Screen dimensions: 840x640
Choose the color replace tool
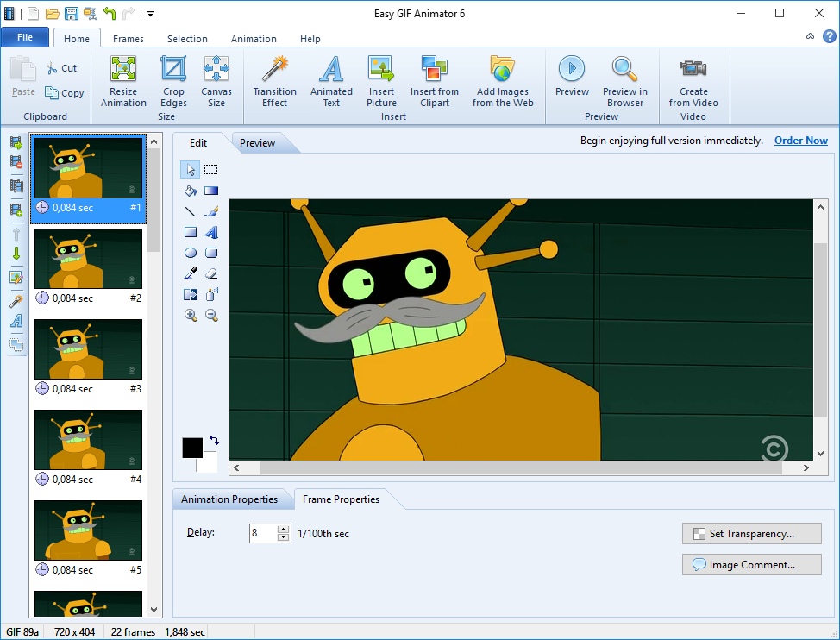191,295
